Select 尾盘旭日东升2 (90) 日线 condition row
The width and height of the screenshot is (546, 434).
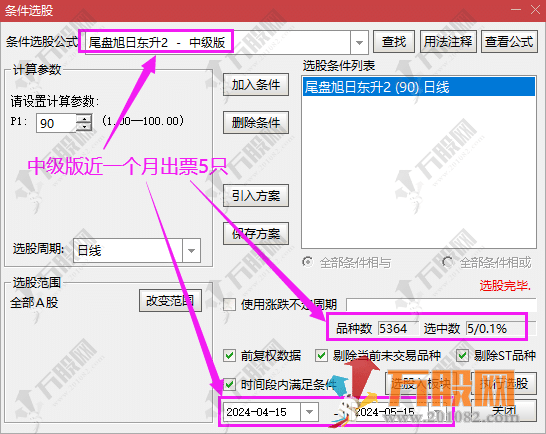(419, 87)
